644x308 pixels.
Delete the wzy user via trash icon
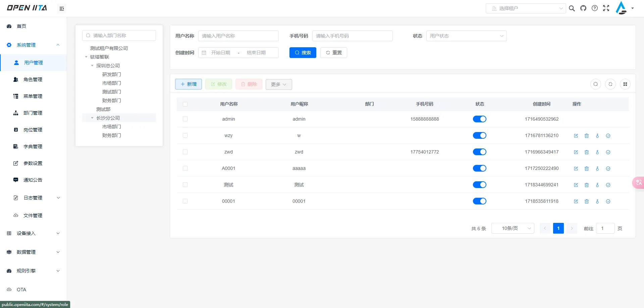pos(587,136)
